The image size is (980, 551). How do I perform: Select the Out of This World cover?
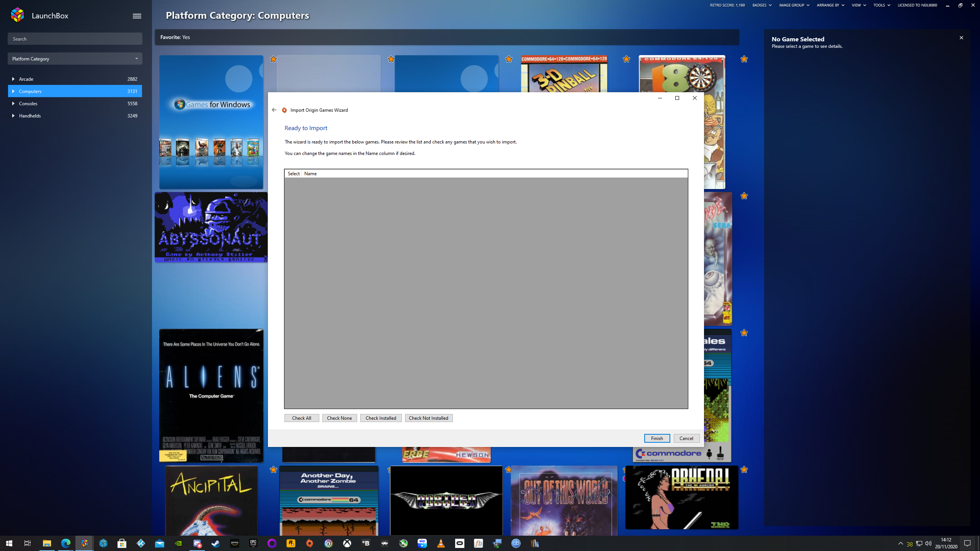564,500
